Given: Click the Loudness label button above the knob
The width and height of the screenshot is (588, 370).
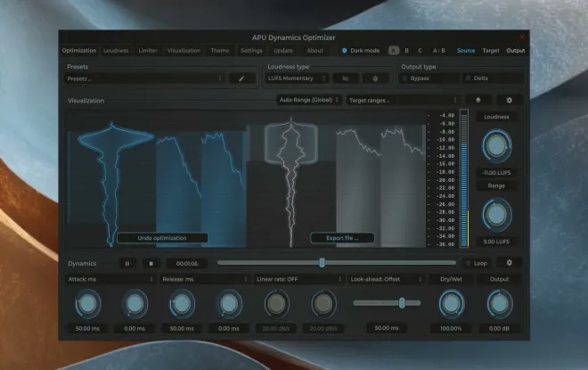Looking at the screenshot, I should point(496,117).
